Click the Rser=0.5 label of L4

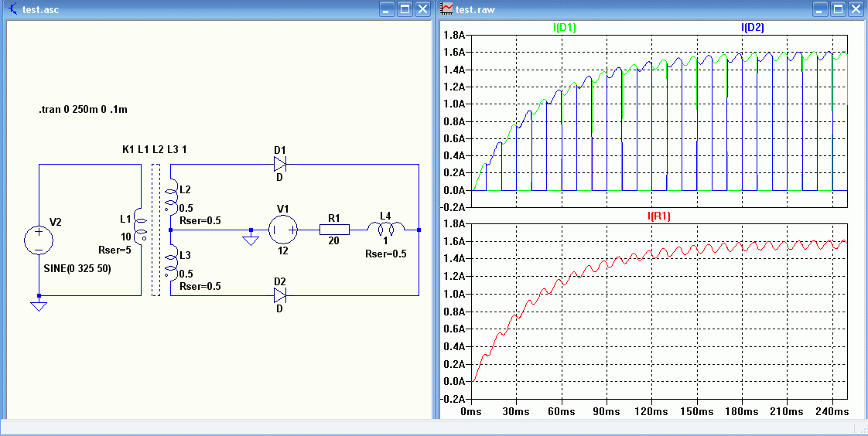[386, 254]
